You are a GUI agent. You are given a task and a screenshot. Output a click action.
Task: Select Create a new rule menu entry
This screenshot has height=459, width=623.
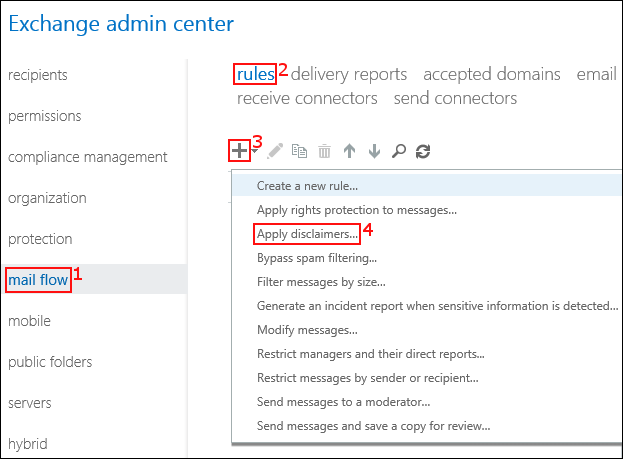(427, 186)
